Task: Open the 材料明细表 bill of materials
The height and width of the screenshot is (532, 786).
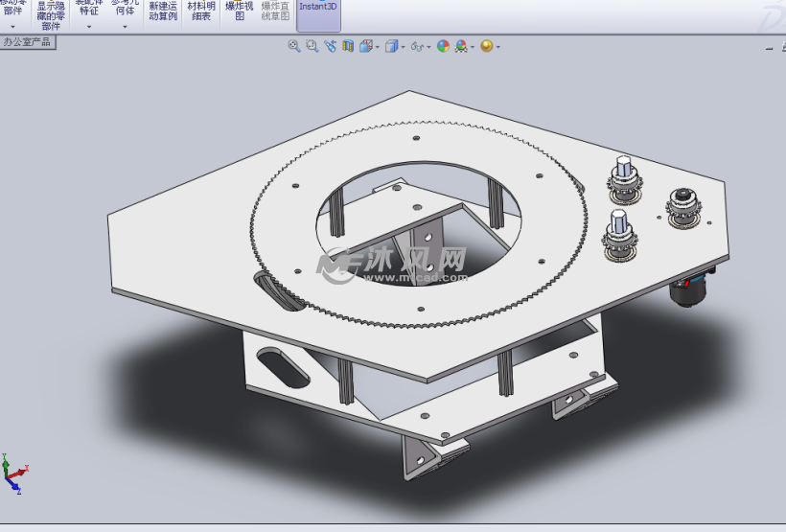Action: pos(201,12)
